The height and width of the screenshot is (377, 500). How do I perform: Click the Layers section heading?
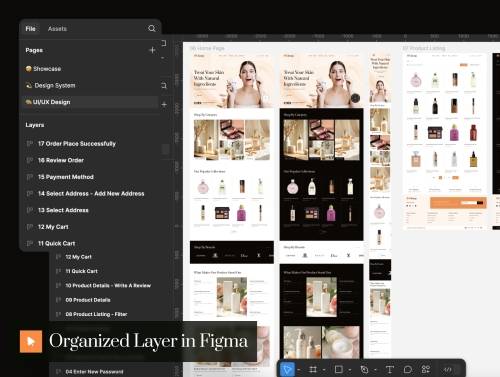click(x=35, y=125)
